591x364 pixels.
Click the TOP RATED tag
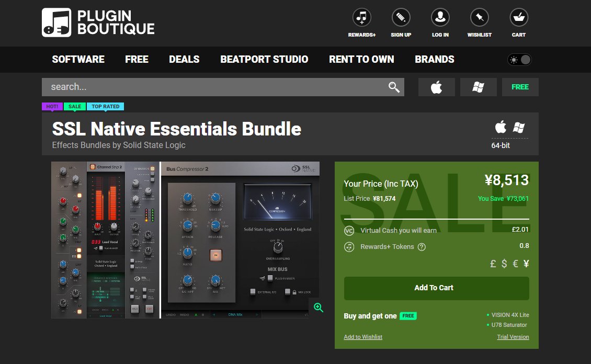click(106, 107)
